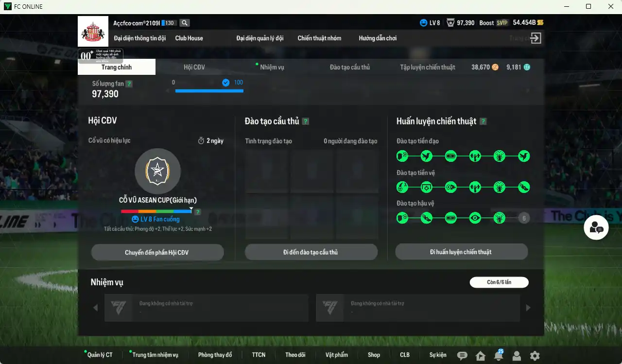The height and width of the screenshot is (364, 622).
Task: Select the dumbbell icon in Đào tạo tiền vệ row
Action: pos(475,187)
